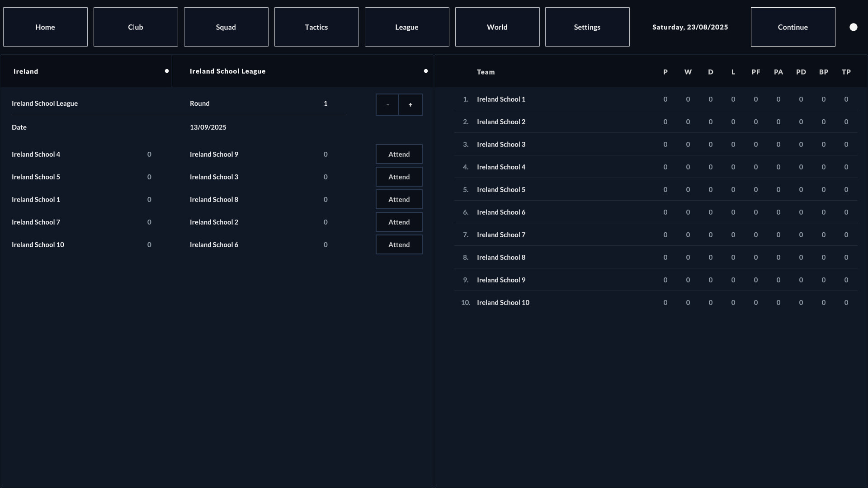
Task: Click the Round stepper control
Action: [x=399, y=104]
